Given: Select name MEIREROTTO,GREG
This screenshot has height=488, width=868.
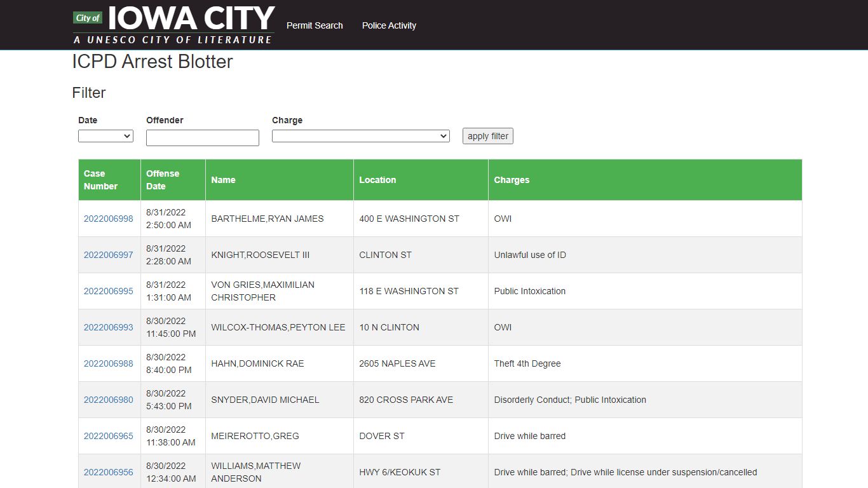Looking at the screenshot, I should point(255,436).
